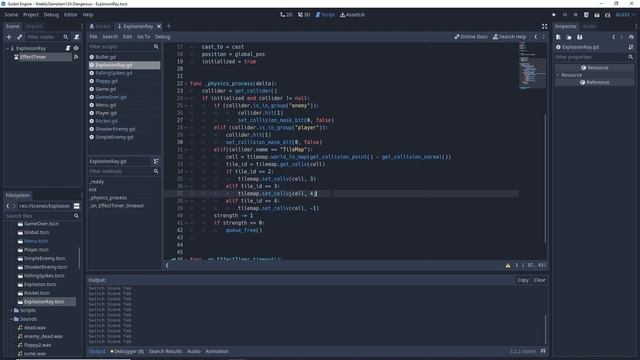640x360 pixels.
Task: Open the Project menu
Action: tap(31, 15)
